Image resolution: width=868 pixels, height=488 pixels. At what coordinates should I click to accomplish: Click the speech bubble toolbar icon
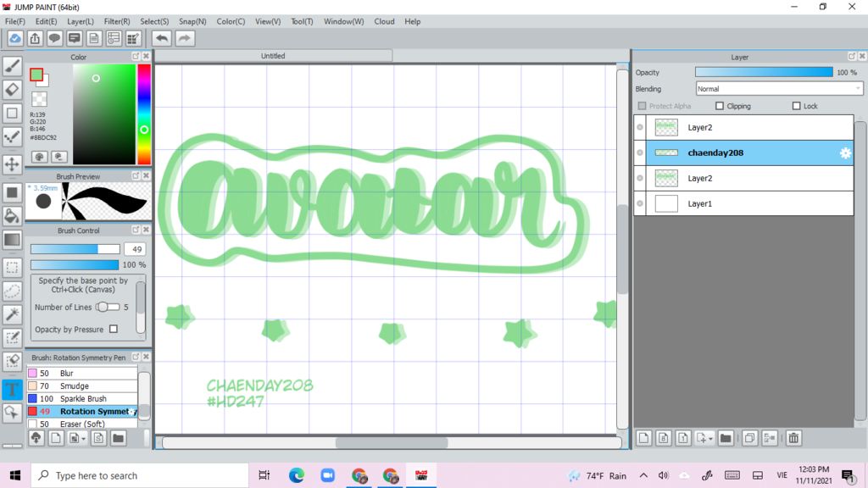(x=54, y=38)
